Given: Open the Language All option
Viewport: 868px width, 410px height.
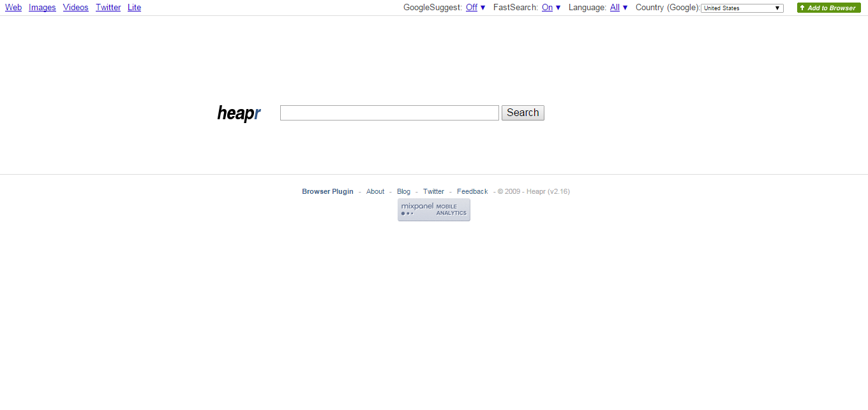Looking at the screenshot, I should coord(615,8).
